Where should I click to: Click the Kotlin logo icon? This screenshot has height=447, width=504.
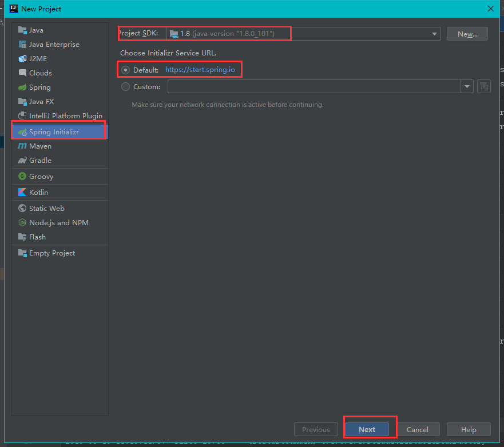click(x=22, y=193)
